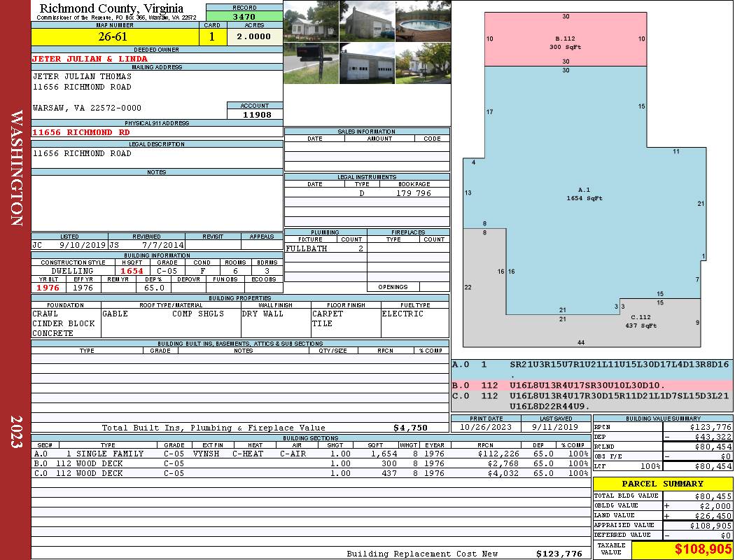Click listed date 9/10/2019
This screenshot has height=560, width=735.
pos(83,244)
